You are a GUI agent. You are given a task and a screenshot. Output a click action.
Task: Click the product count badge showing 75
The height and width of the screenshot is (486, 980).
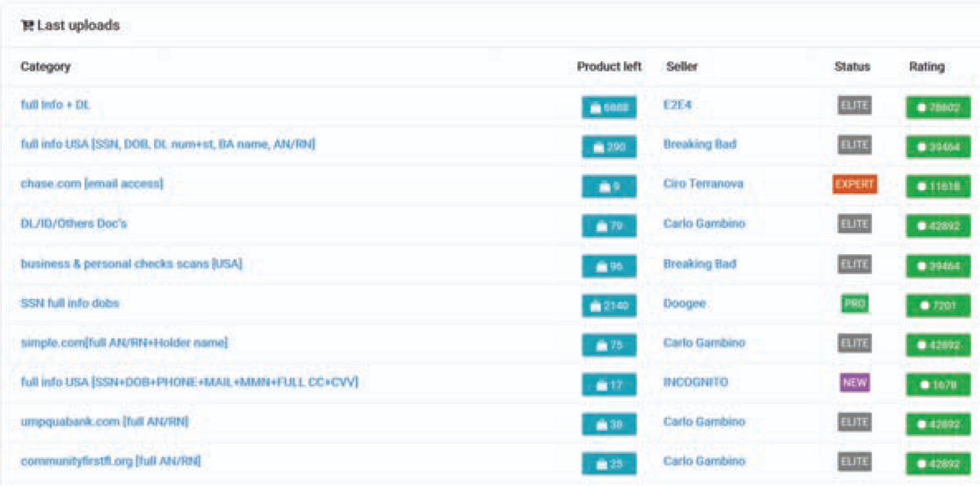609,345
